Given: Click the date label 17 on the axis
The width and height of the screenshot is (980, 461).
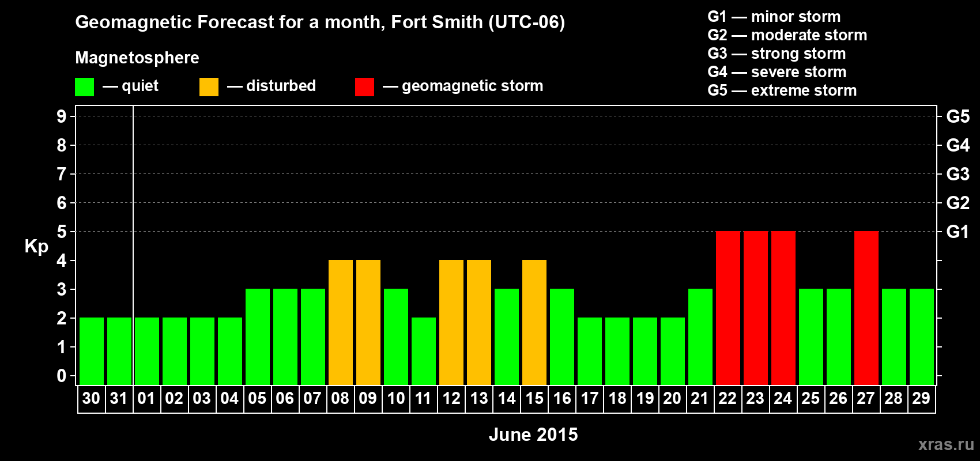Looking at the screenshot, I should [x=590, y=399].
